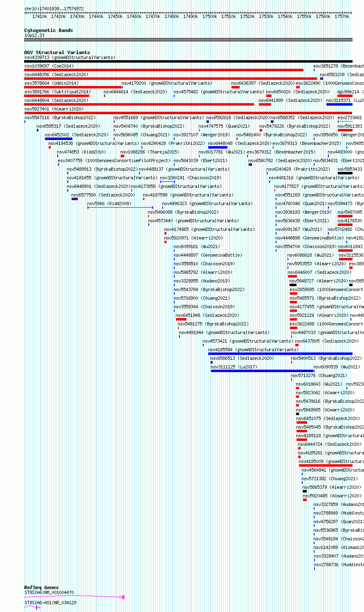
Task: Click nsv3240241 (Chaisson2019) label
Action: click(x=191, y=178)
